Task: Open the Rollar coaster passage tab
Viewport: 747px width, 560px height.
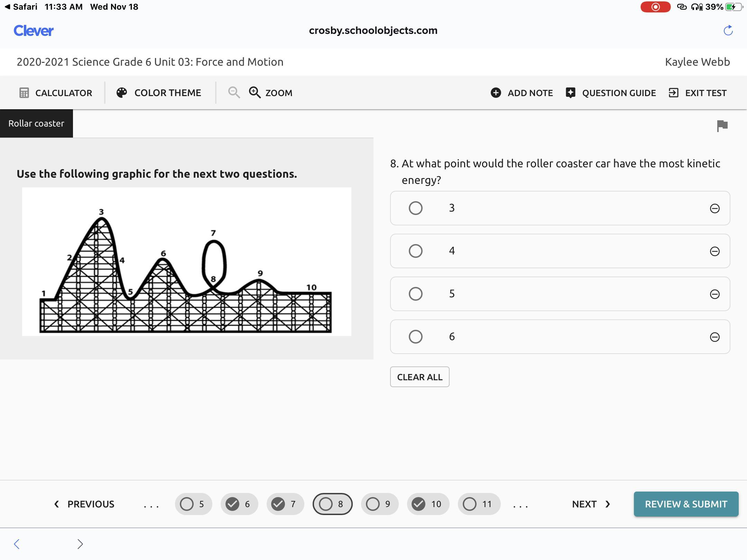Action: click(x=36, y=123)
